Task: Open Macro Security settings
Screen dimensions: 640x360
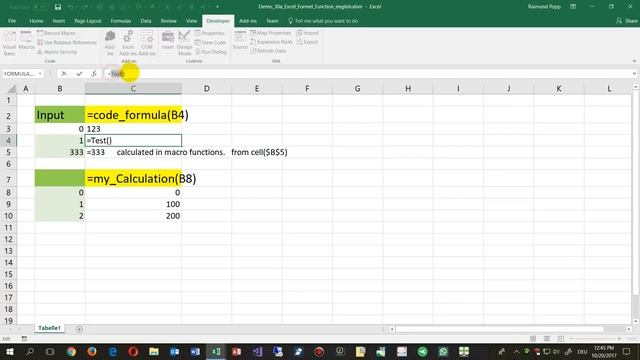Action: [x=57, y=52]
